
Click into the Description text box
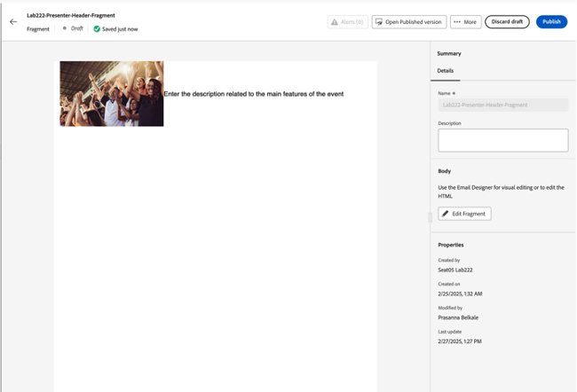coord(502,140)
